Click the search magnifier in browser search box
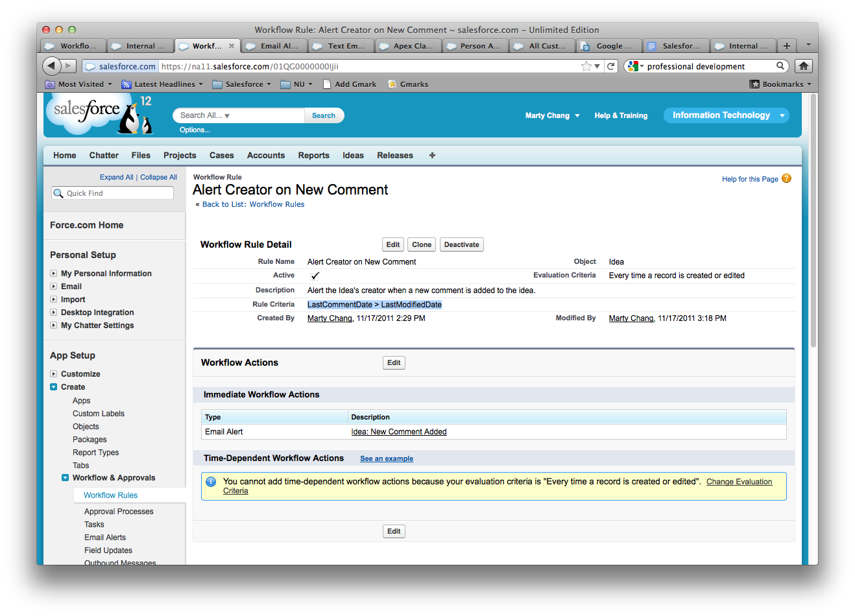Viewport: 855px width, 616px height. [780, 66]
